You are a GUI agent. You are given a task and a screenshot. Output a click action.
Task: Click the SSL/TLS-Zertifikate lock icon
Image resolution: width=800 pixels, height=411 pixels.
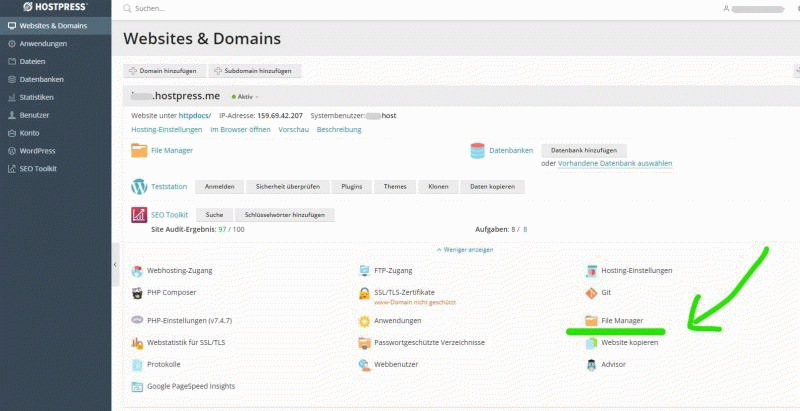tap(364, 293)
